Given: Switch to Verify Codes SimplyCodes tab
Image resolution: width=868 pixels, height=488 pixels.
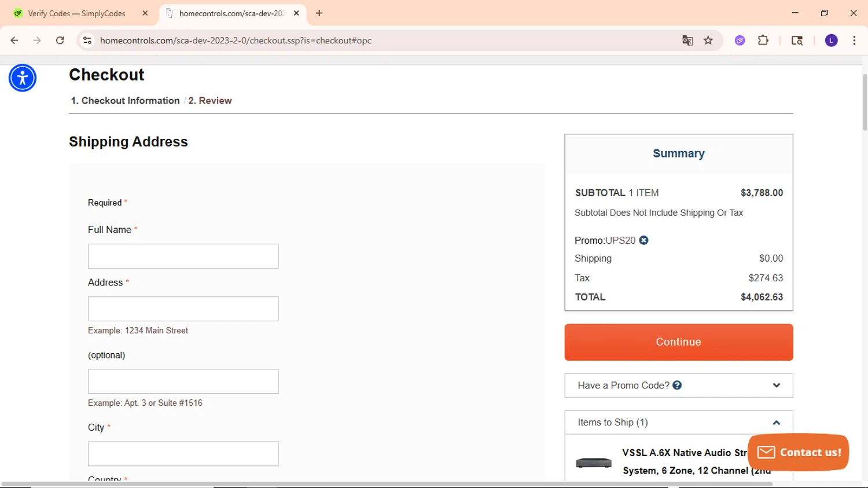Looking at the screenshot, I should pos(76,13).
